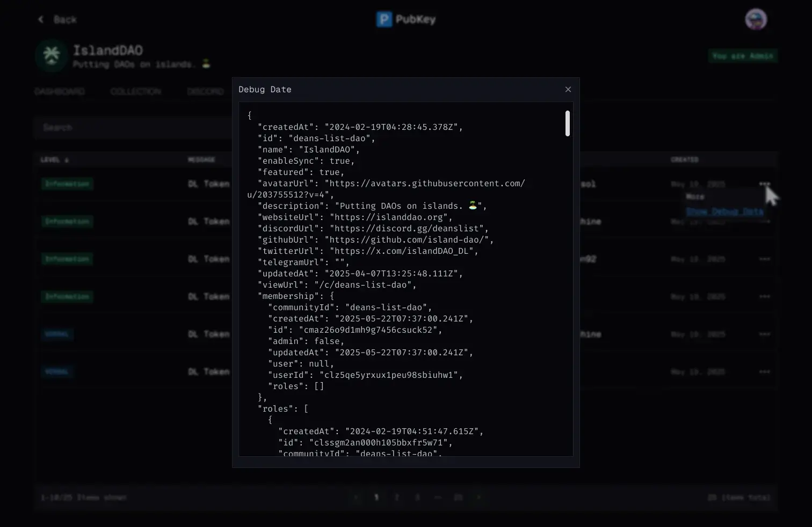Go to pagination page 2

coord(397,497)
